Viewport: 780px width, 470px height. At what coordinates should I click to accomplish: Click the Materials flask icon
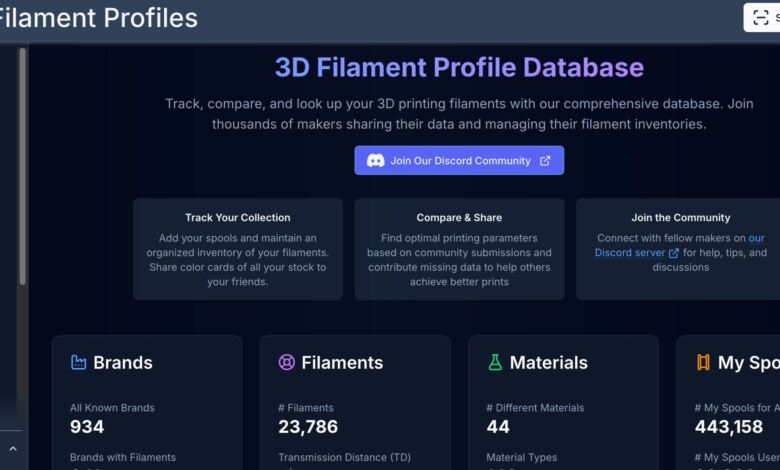pyautogui.click(x=495, y=363)
